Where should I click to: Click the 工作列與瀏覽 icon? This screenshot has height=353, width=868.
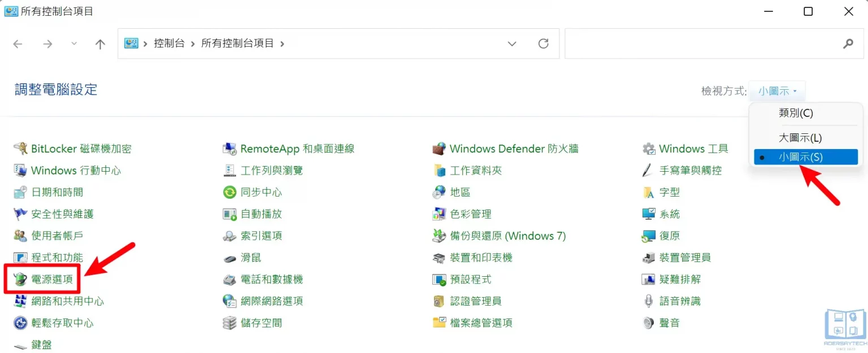(x=230, y=171)
